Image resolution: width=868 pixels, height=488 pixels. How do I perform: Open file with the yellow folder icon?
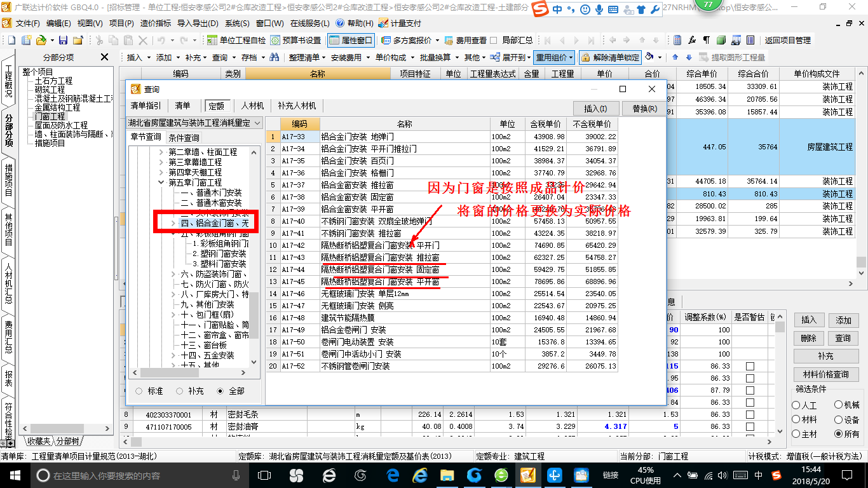[x=41, y=40]
